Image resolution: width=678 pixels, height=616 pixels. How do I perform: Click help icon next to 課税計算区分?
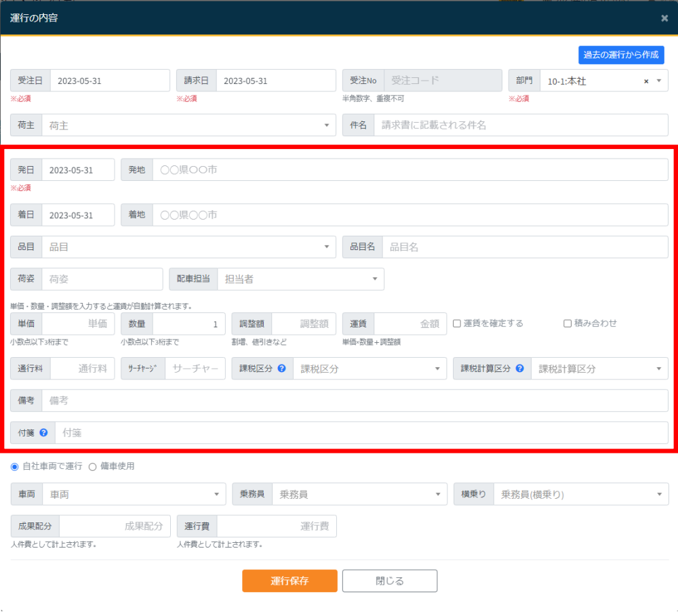520,369
